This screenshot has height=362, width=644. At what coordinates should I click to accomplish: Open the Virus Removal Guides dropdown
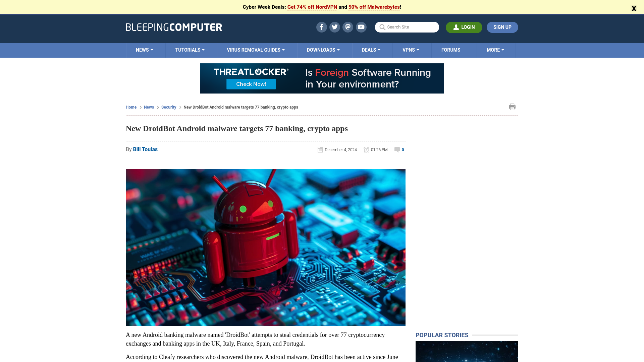pyautogui.click(x=256, y=50)
